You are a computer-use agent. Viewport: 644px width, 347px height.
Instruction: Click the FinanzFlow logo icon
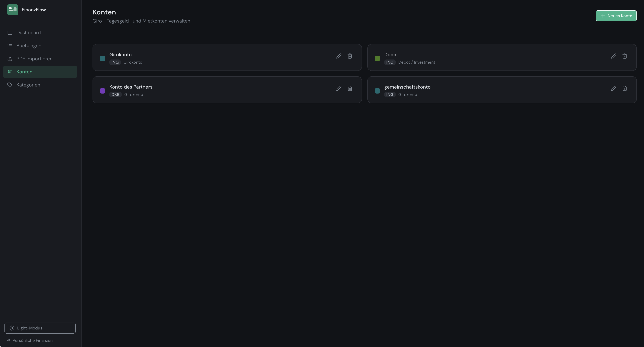point(13,10)
